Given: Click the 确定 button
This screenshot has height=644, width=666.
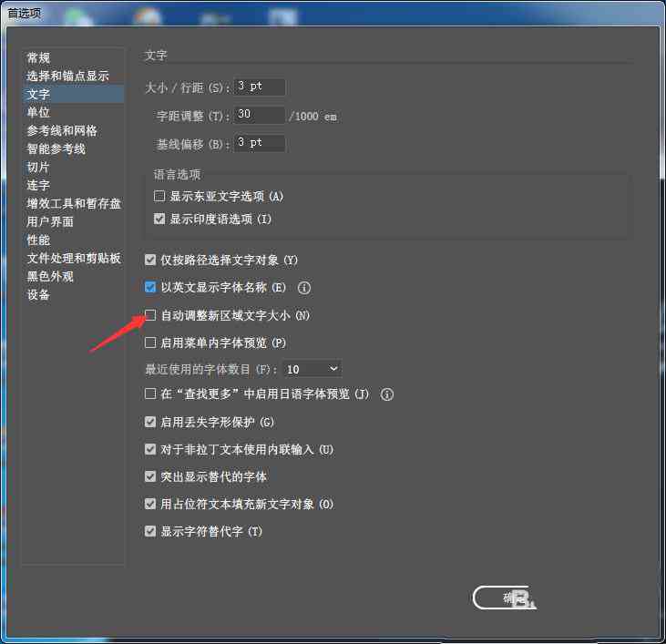Looking at the screenshot, I should [x=503, y=598].
